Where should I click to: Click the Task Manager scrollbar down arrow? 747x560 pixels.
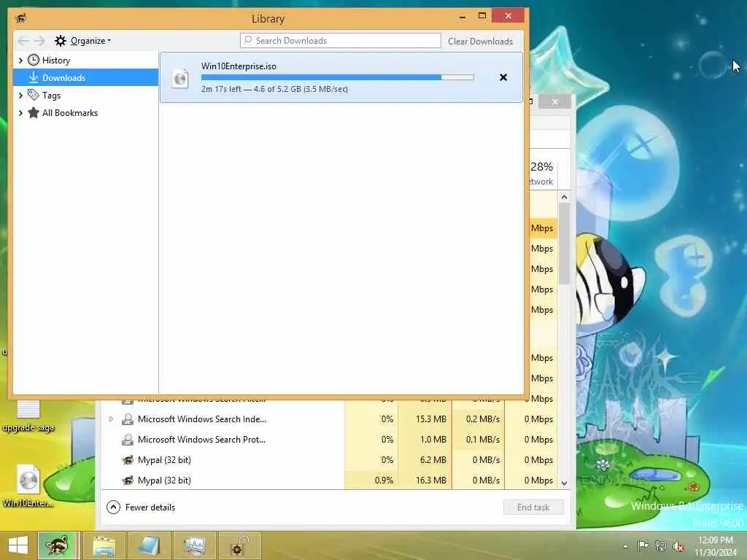564,483
